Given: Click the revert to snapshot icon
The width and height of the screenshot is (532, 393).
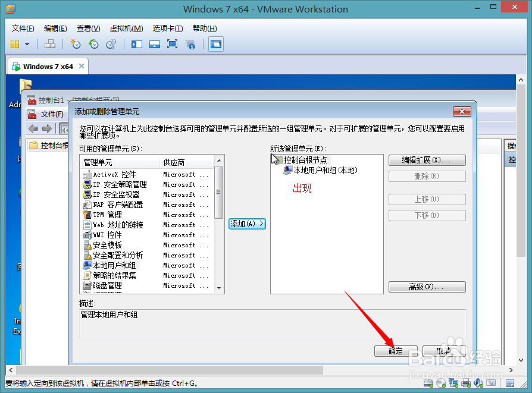Looking at the screenshot, I should 93,44.
